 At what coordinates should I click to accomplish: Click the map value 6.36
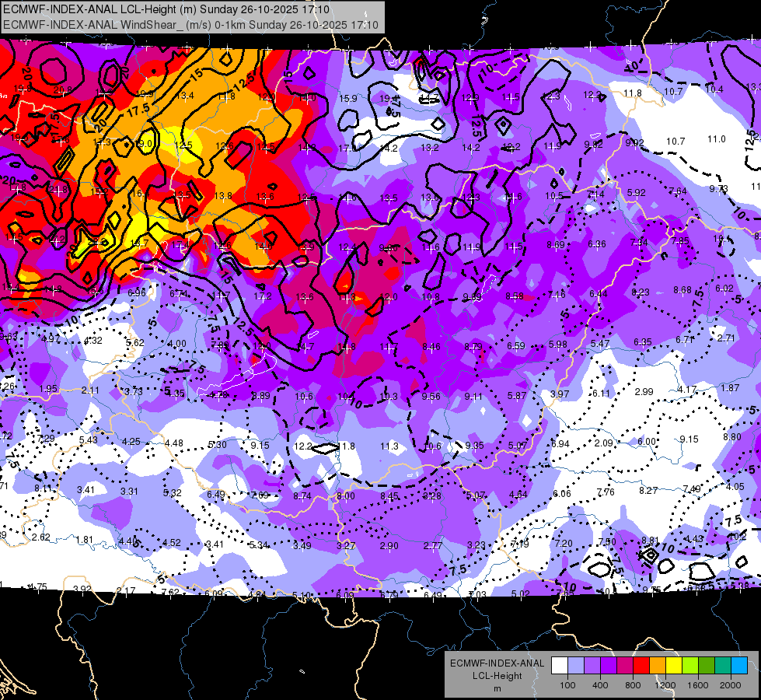coord(597,244)
